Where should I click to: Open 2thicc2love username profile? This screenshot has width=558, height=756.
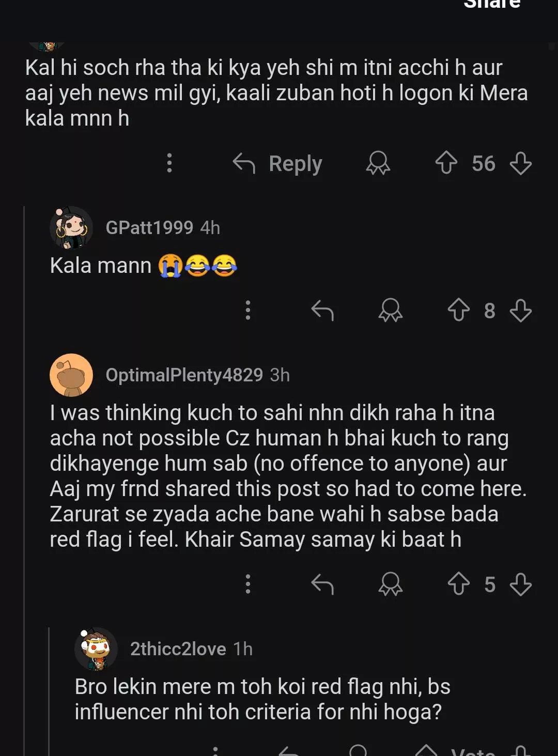178,649
